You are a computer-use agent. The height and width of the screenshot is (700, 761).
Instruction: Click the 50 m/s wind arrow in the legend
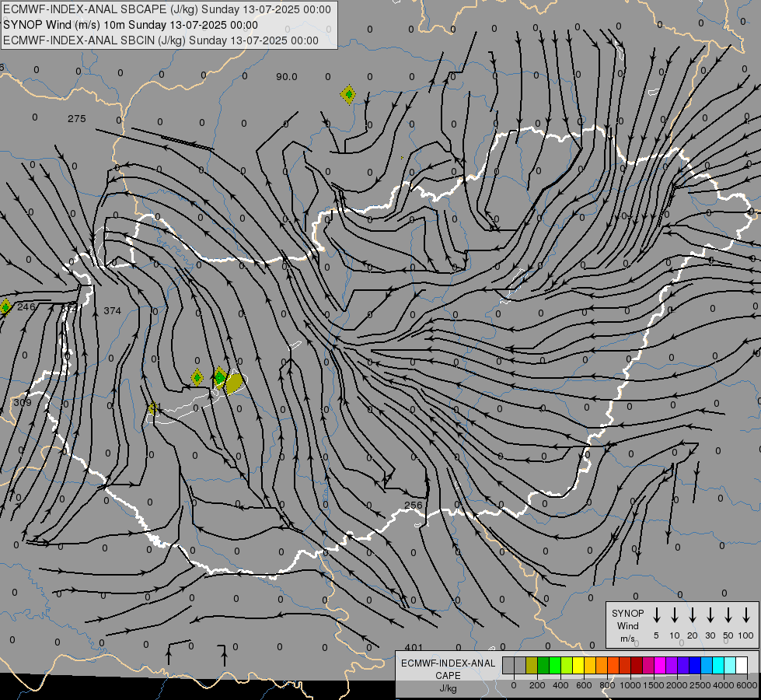728,615
